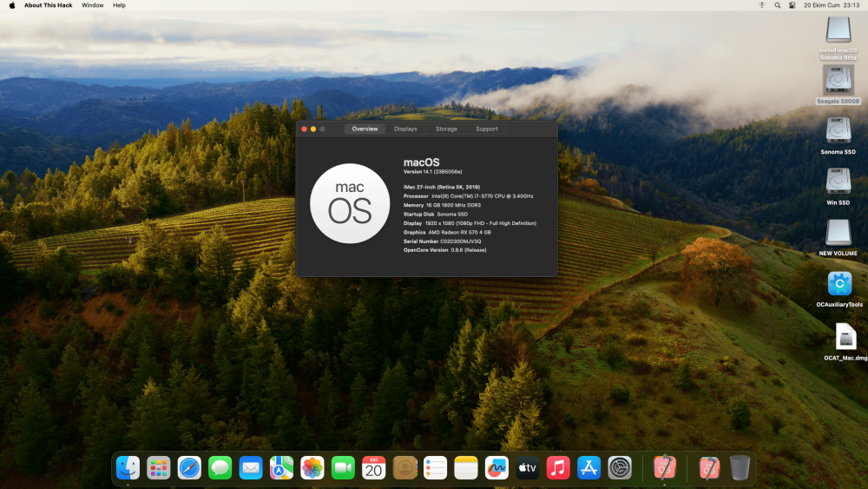Screen dimensions: 868x489
Task: Click the Apple menu logo
Action: (12, 5)
